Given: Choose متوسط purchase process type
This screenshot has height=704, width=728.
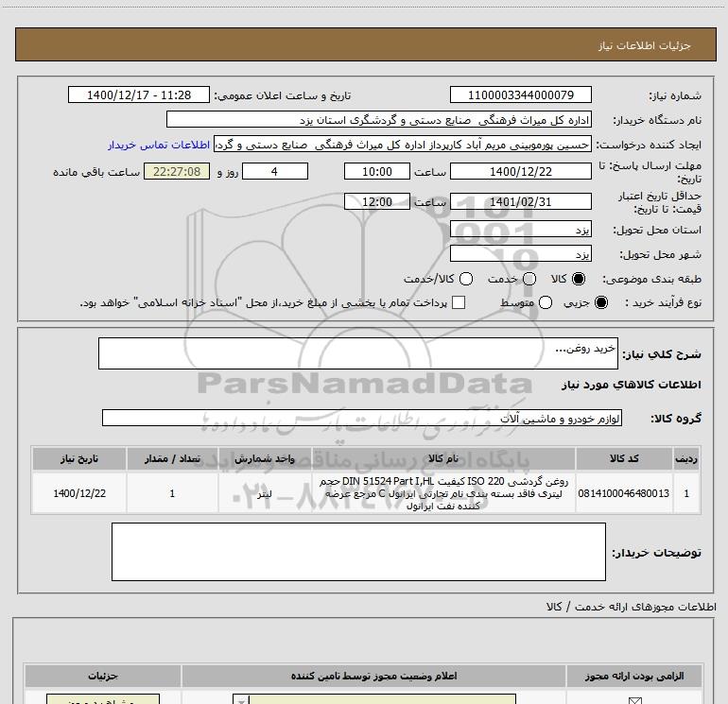Looking at the screenshot, I should (x=546, y=302).
